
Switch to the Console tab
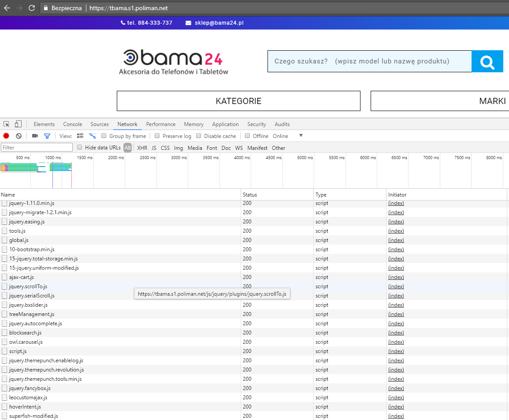[73, 124]
